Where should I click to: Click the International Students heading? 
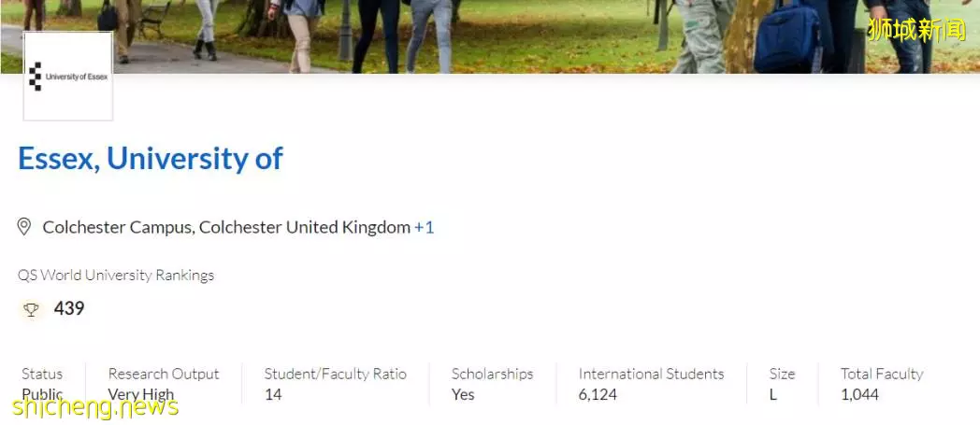(651, 374)
